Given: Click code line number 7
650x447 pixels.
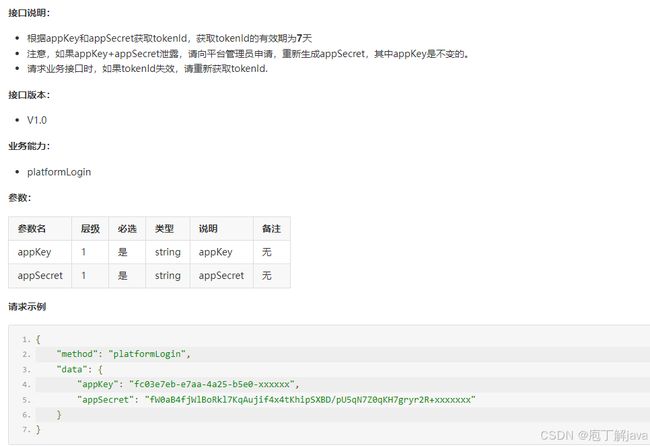Looking at the screenshot, I should tap(26, 430).
